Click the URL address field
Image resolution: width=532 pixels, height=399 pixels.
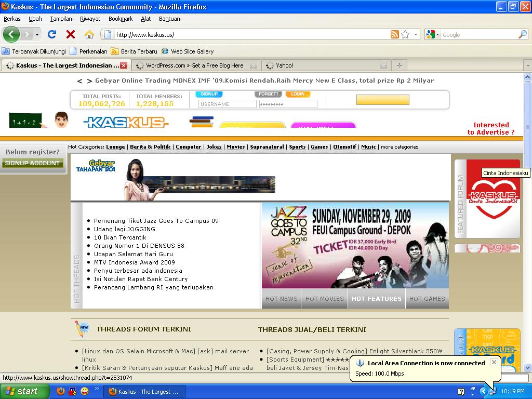[251, 35]
